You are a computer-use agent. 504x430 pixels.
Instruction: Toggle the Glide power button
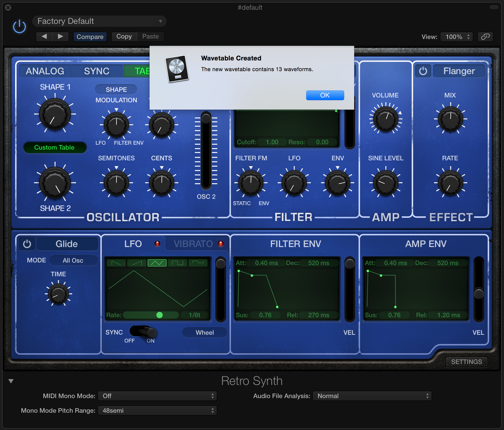[27, 244]
